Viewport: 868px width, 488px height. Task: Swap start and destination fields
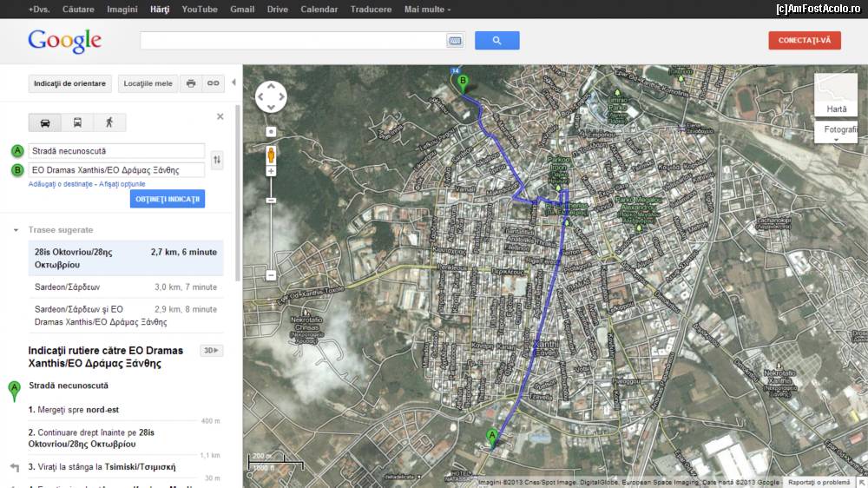217,160
